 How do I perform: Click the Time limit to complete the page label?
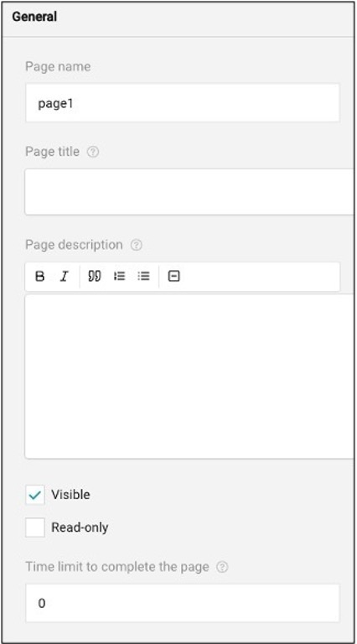(x=117, y=567)
